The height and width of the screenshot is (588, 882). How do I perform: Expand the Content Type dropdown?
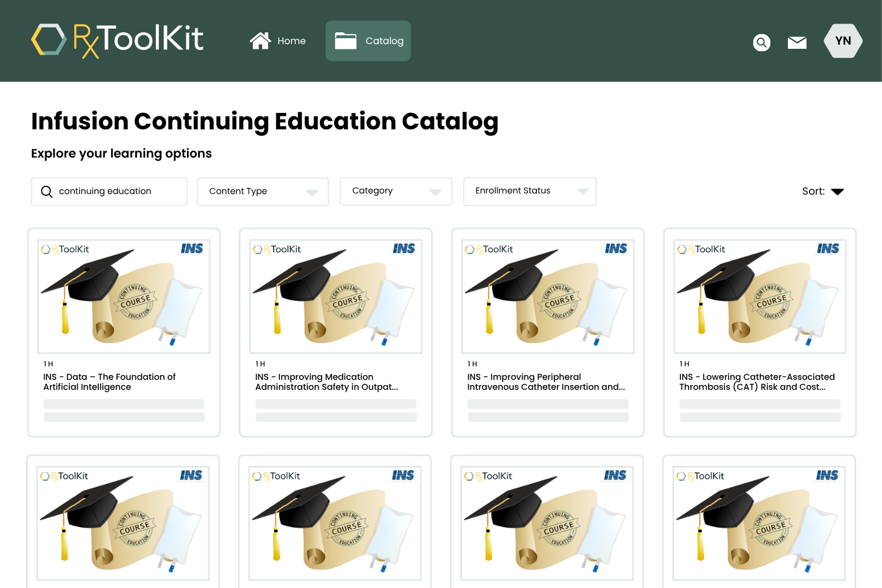tap(263, 192)
